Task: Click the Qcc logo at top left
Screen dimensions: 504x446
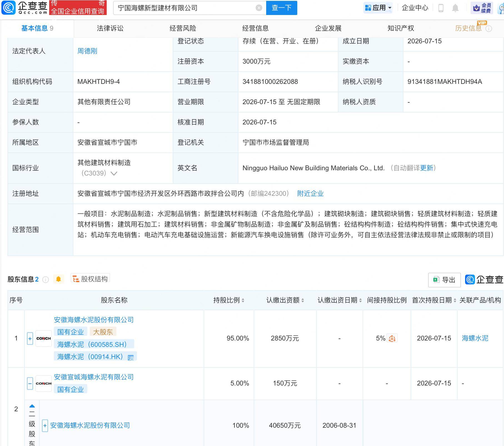Action: [x=24, y=7]
